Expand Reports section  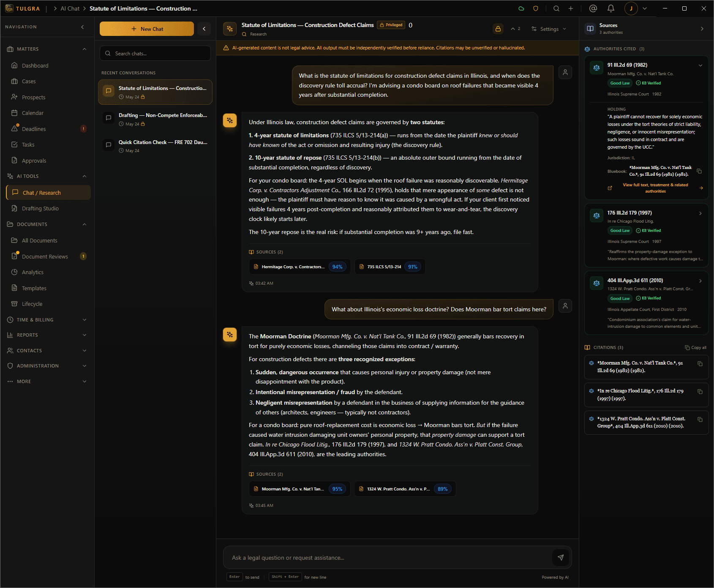(x=47, y=335)
